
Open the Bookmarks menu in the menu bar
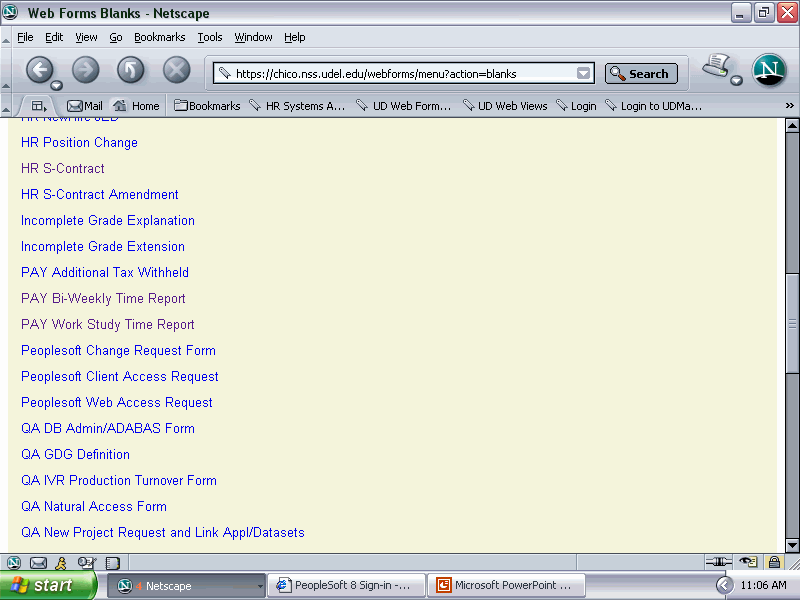pos(160,37)
